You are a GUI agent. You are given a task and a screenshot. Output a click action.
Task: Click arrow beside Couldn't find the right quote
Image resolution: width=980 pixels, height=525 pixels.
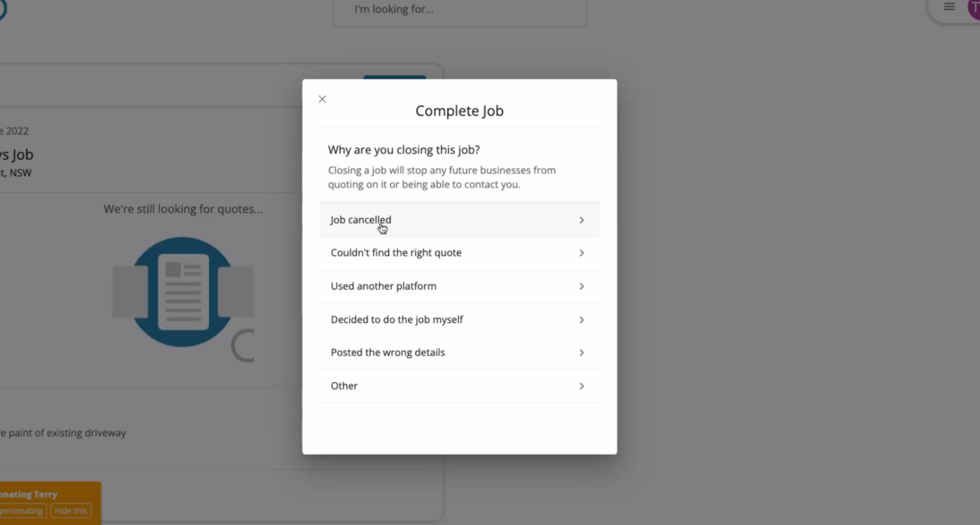582,253
